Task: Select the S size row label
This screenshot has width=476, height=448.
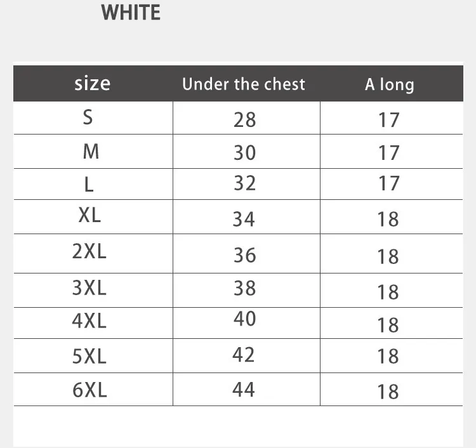Action: [88, 118]
